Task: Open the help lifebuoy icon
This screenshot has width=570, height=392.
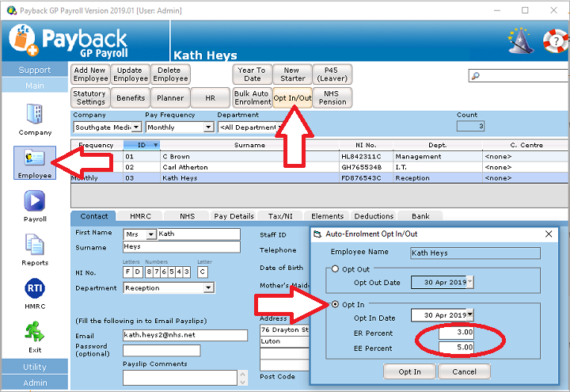Action: click(557, 38)
